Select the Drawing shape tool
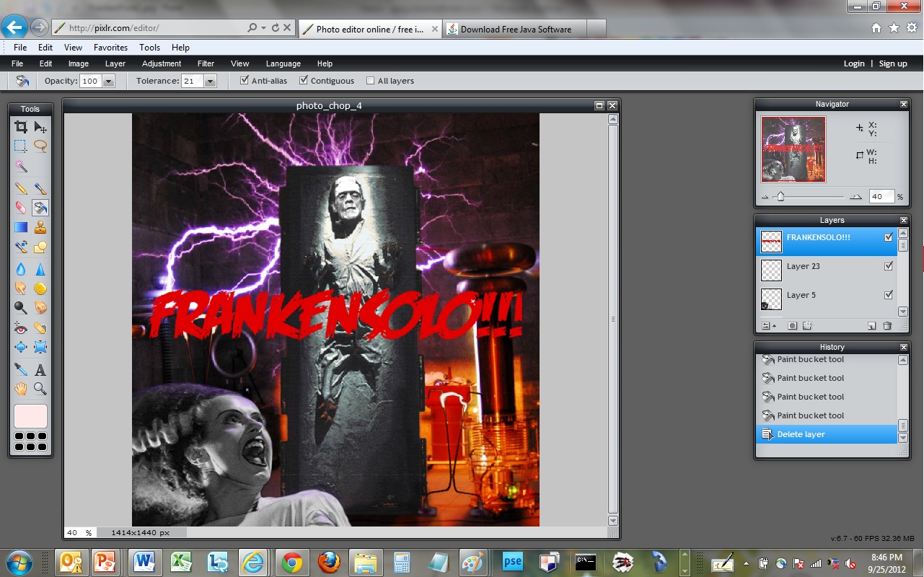Image resolution: width=924 pixels, height=577 pixels. (x=40, y=247)
